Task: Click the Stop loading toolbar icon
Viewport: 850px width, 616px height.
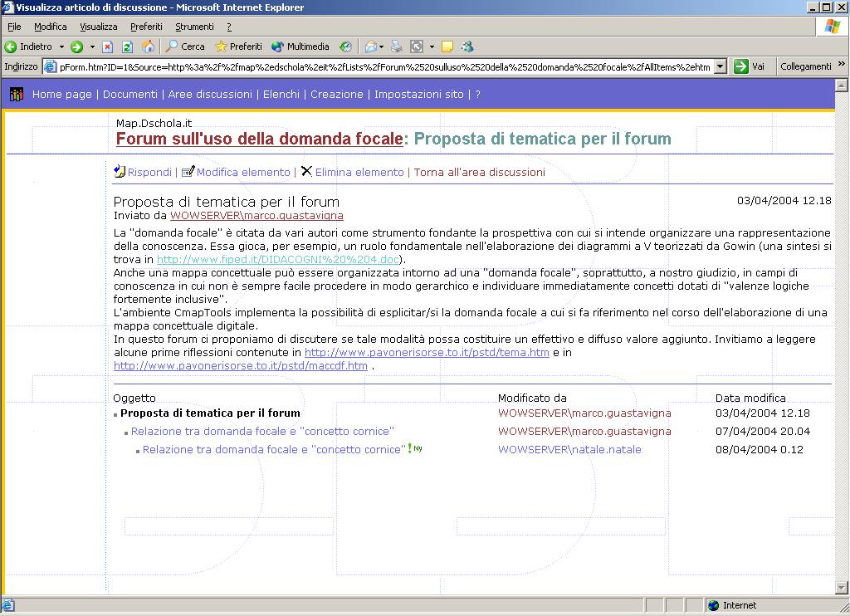Action: tap(108, 46)
